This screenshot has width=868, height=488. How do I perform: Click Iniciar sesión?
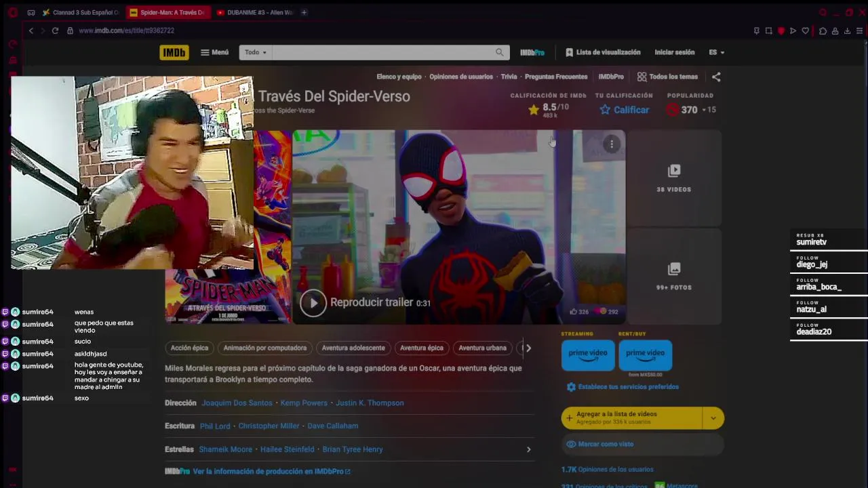click(674, 52)
